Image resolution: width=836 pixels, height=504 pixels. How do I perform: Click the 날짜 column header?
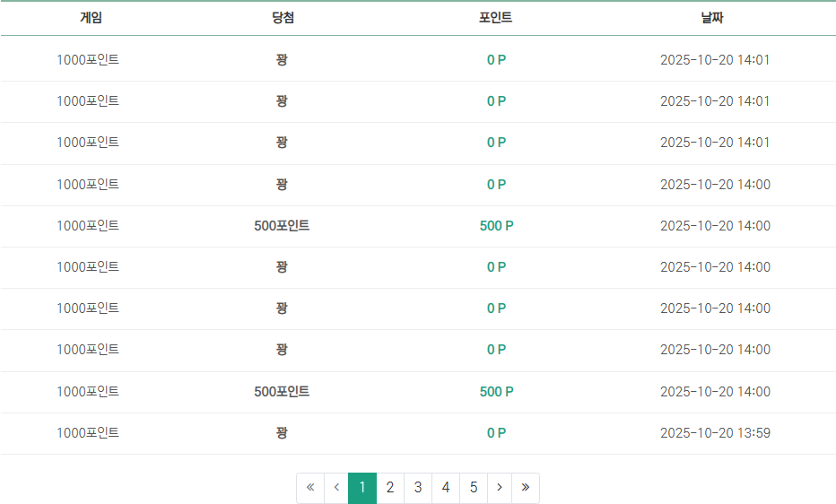[x=712, y=18]
